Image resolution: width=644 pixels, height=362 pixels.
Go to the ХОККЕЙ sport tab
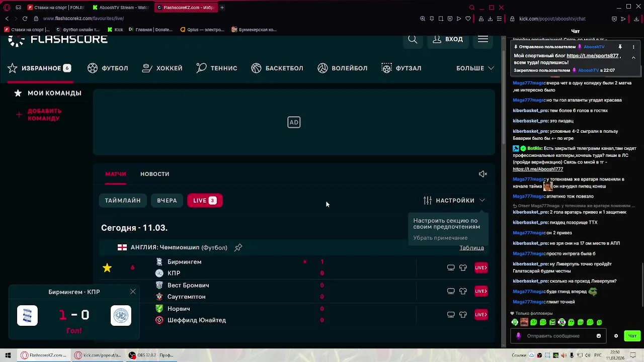tap(162, 68)
